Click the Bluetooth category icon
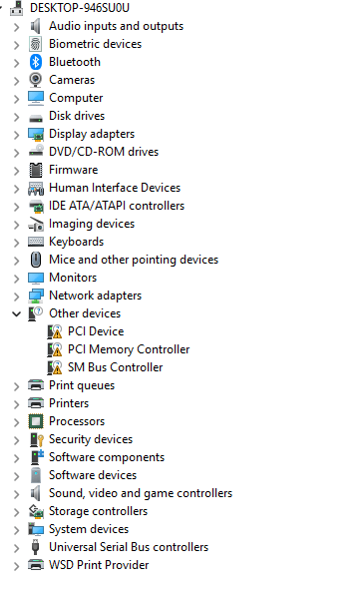Screen dimensions: 364x595 pos(36,62)
